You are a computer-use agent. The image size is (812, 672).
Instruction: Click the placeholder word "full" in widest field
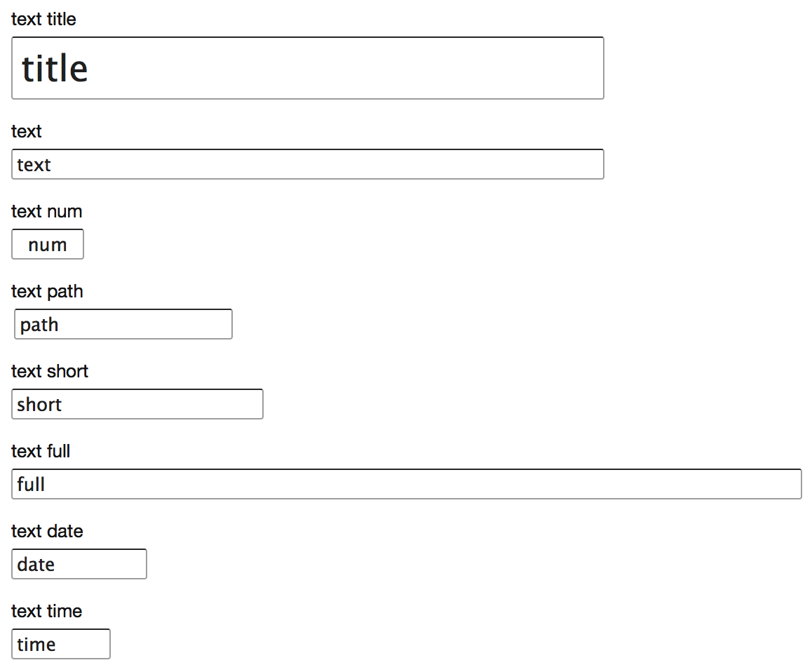click(31, 484)
